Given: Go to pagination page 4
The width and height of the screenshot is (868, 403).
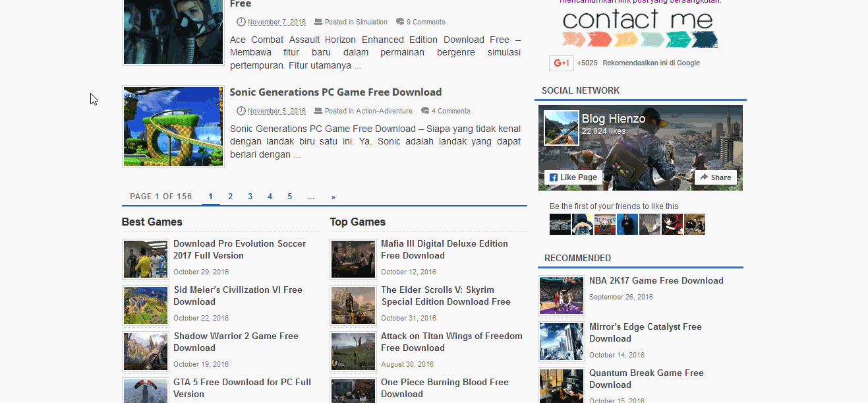Looking at the screenshot, I should point(270,197).
